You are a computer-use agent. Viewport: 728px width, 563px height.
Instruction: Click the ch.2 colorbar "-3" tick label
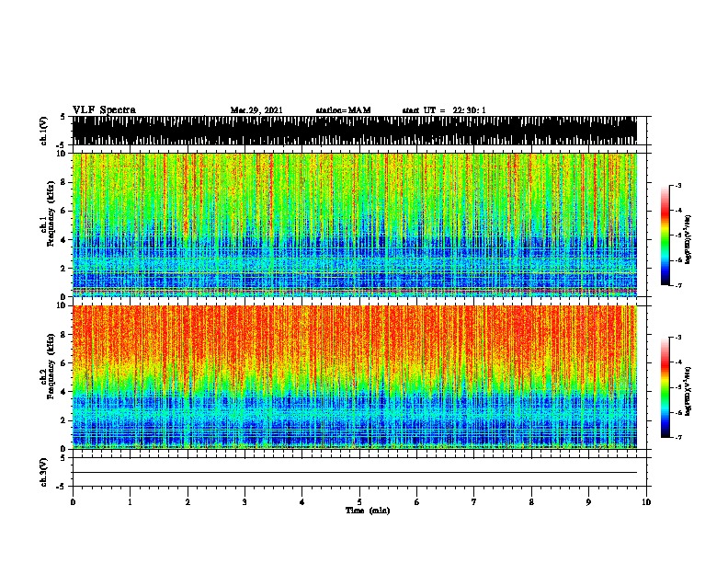(x=678, y=338)
